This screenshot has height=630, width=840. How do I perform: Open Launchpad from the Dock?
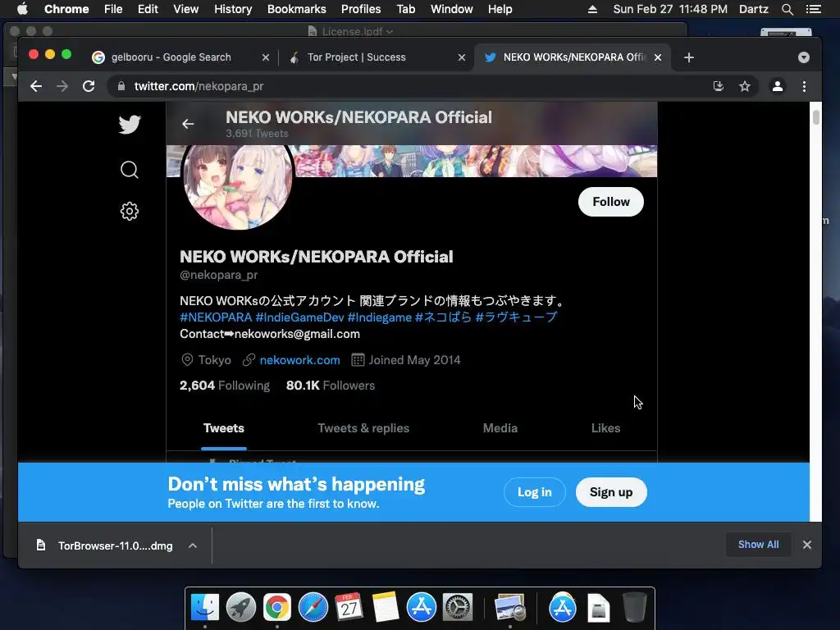[x=240, y=607]
